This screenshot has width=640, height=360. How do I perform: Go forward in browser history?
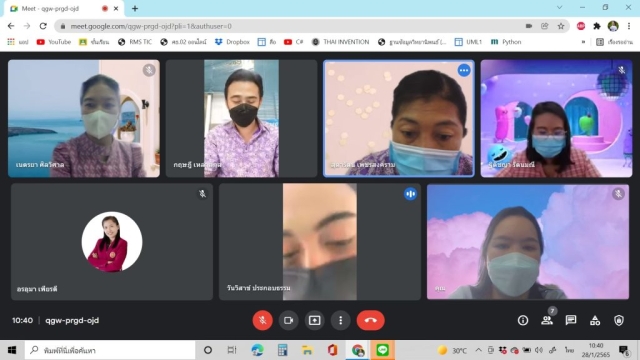(x=27, y=26)
